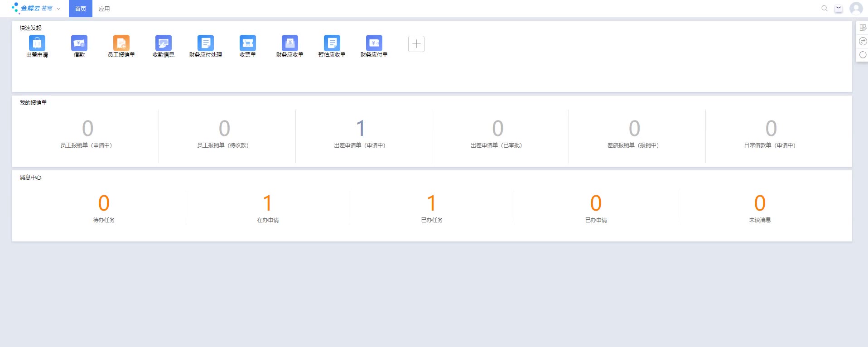The height and width of the screenshot is (347, 868).
Task: Open the assistant bot icon
Action: click(x=839, y=9)
